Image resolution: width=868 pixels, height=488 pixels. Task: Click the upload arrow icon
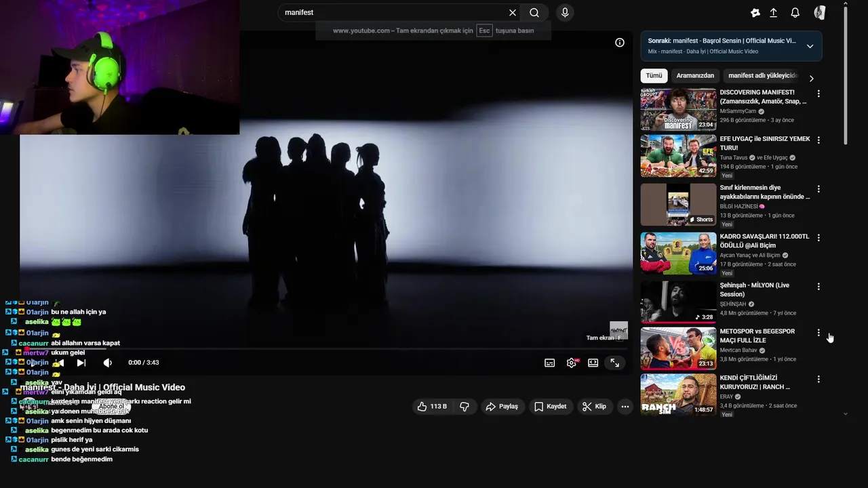click(774, 13)
